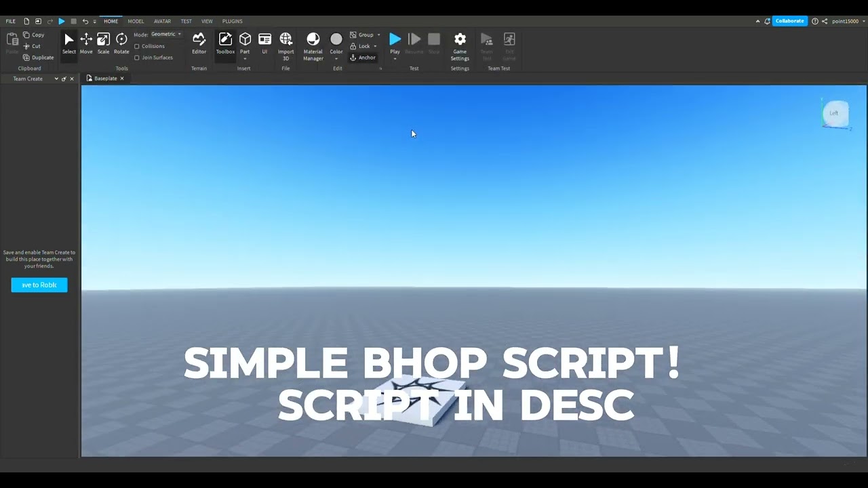Toggle Anchor on selected part
The image size is (868, 488).
pyautogui.click(x=363, y=58)
